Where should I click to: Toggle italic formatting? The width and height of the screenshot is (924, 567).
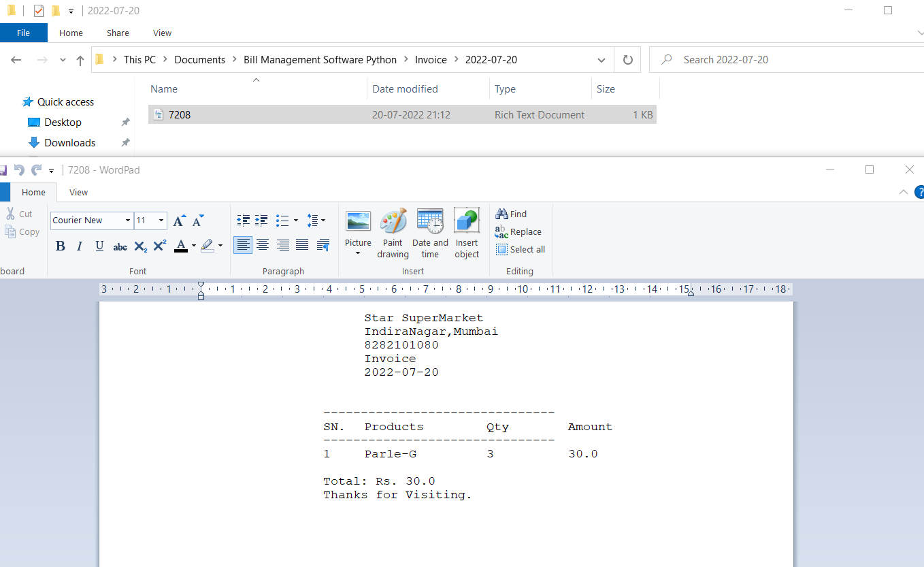(79, 246)
